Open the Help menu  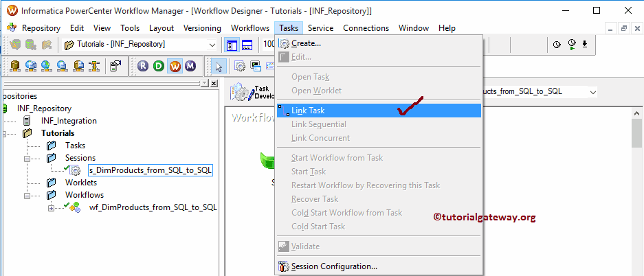[447, 28]
